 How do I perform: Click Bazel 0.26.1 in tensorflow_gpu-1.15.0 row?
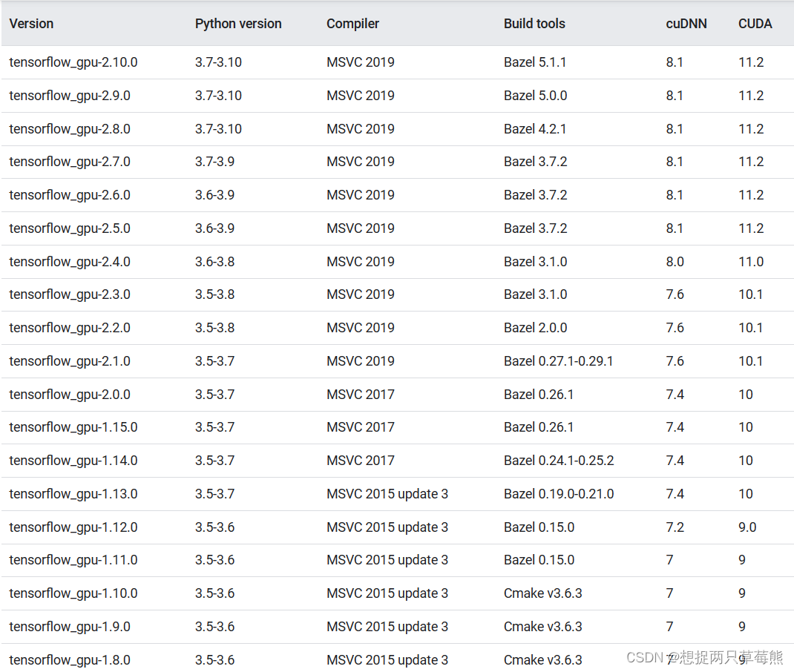538,427
